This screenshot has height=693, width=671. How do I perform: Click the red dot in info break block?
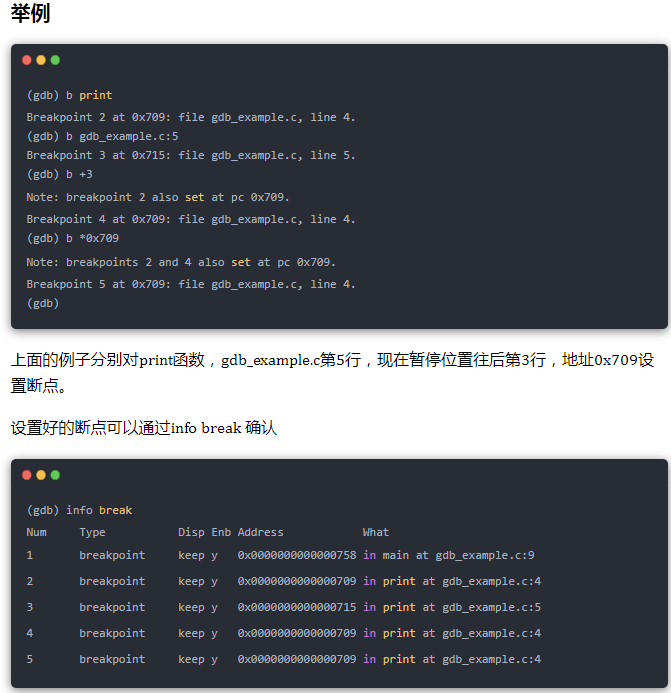coord(27,475)
